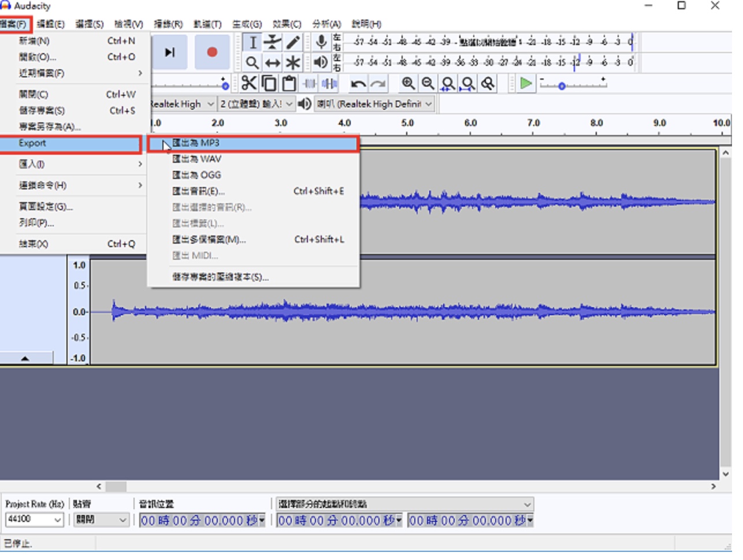The image size is (743, 560).
Task: Click the Play-at-Speed slider knob
Action: point(562,86)
